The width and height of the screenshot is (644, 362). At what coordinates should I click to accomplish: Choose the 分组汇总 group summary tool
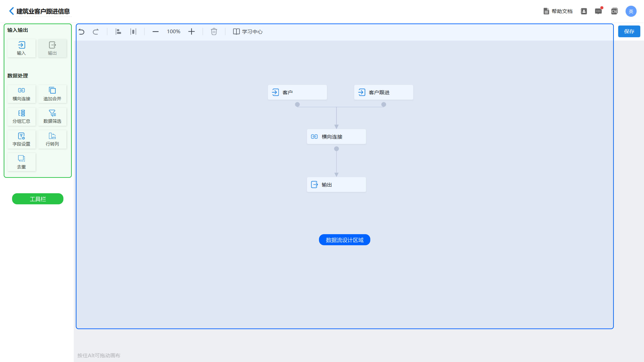[x=21, y=116]
